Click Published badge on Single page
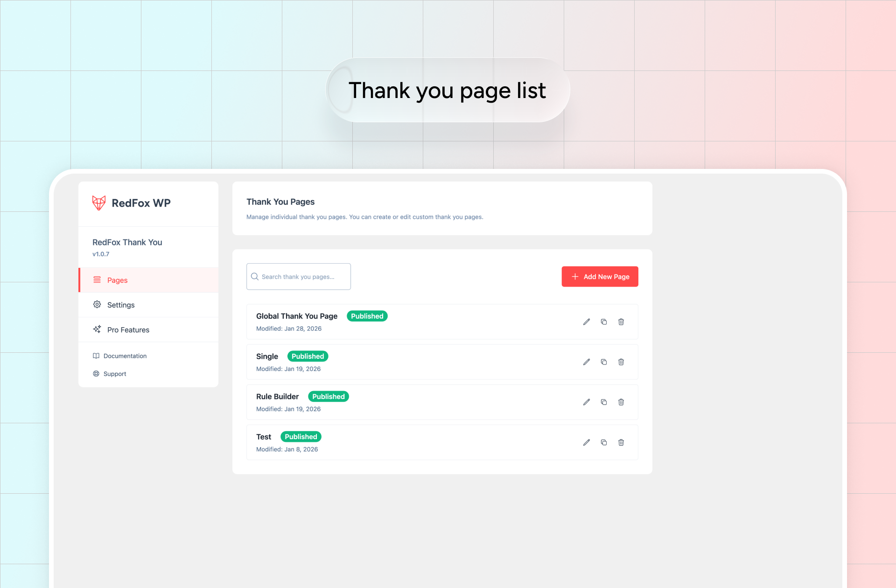 click(308, 357)
